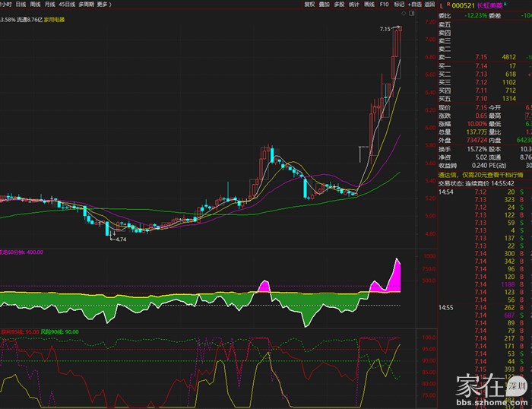Open the 多股 multi-stock view
The height and width of the screenshot is (409, 532).
pos(340,5)
